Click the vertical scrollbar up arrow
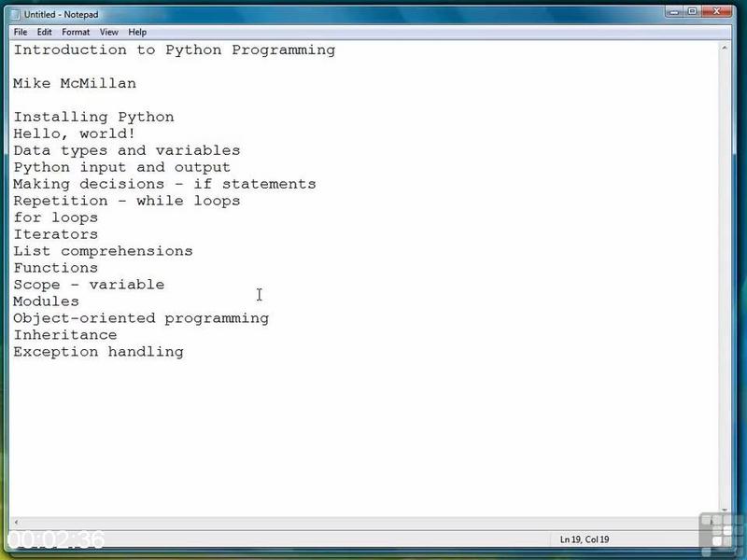Image resolution: width=747 pixels, height=560 pixels. click(x=725, y=49)
